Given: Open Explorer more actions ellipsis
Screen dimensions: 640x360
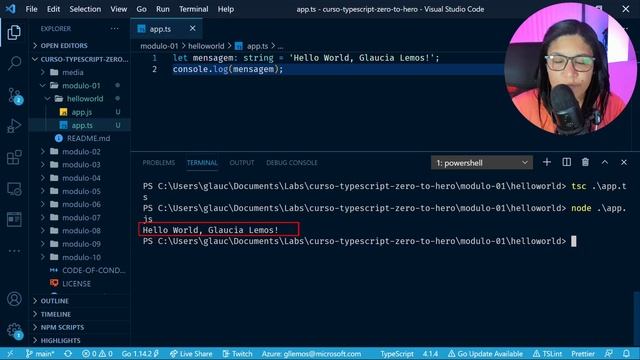Looking at the screenshot, I should [115, 29].
